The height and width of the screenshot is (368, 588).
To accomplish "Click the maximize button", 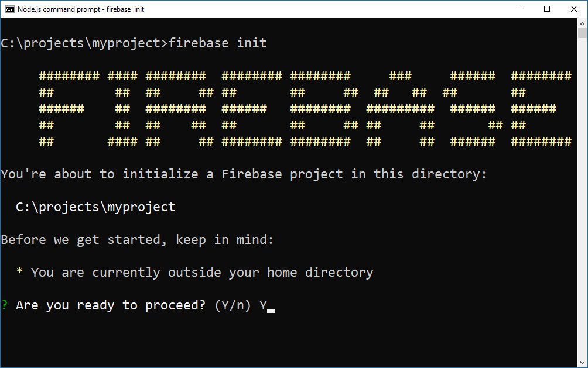I will 546,9.
